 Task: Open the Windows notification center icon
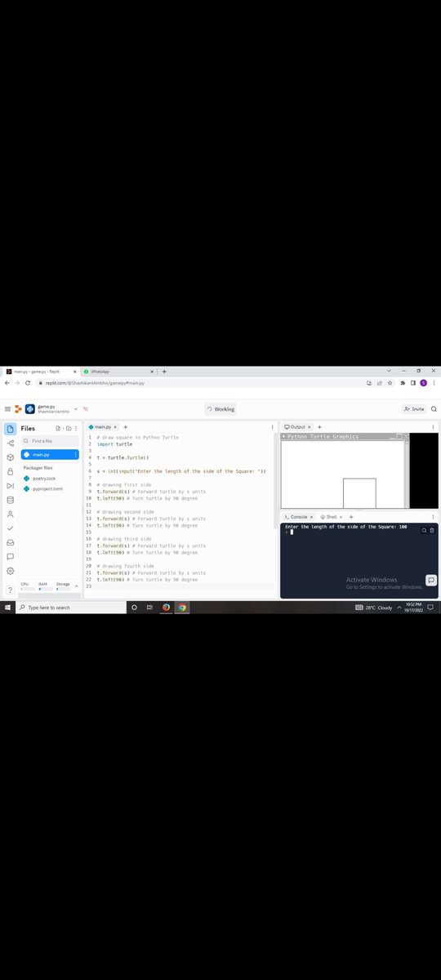[431, 608]
